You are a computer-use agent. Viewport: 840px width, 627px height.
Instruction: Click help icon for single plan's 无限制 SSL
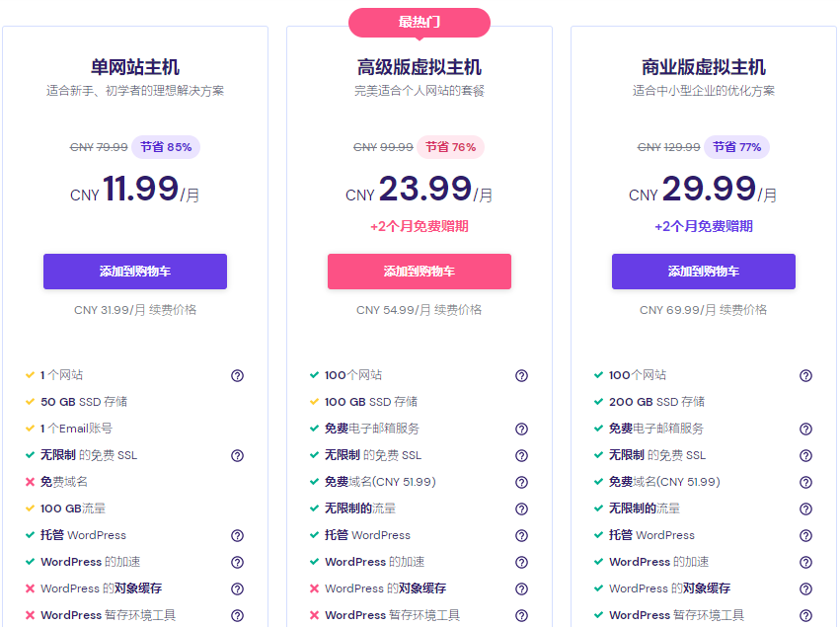(x=237, y=455)
